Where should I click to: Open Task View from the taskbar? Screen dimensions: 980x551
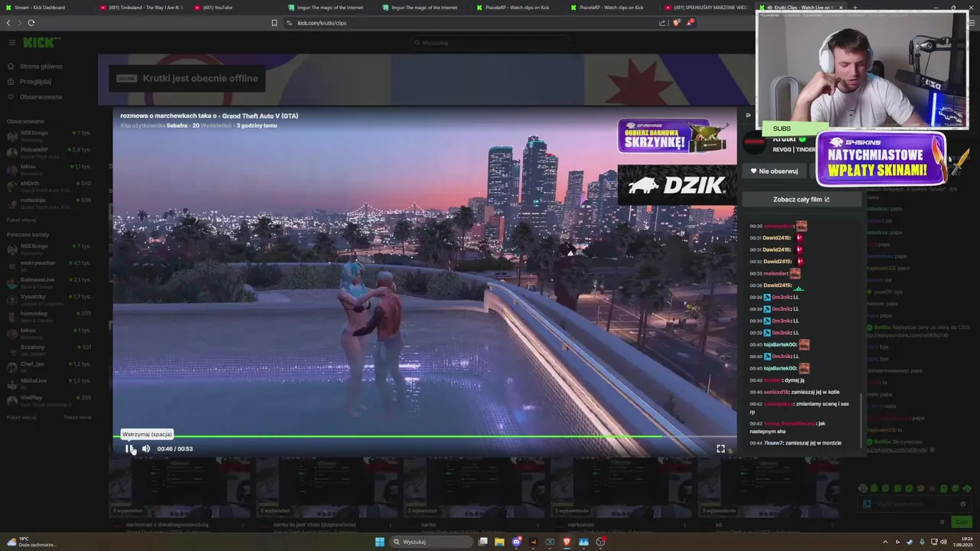483,542
